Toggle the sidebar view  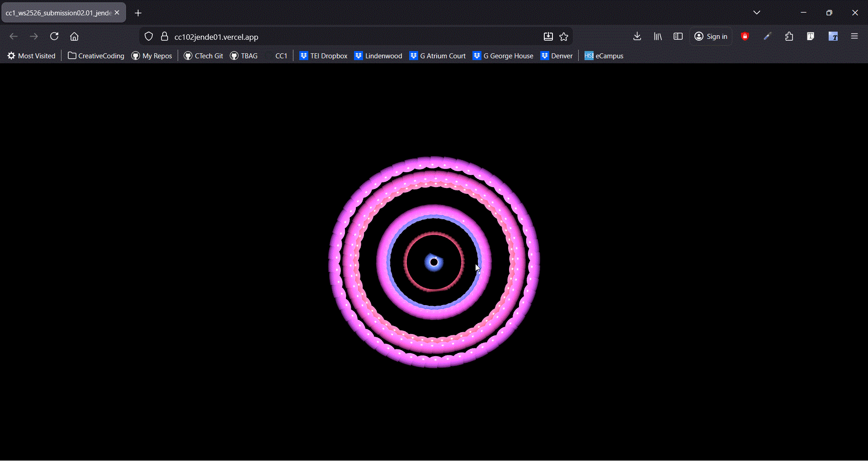pyautogui.click(x=678, y=37)
